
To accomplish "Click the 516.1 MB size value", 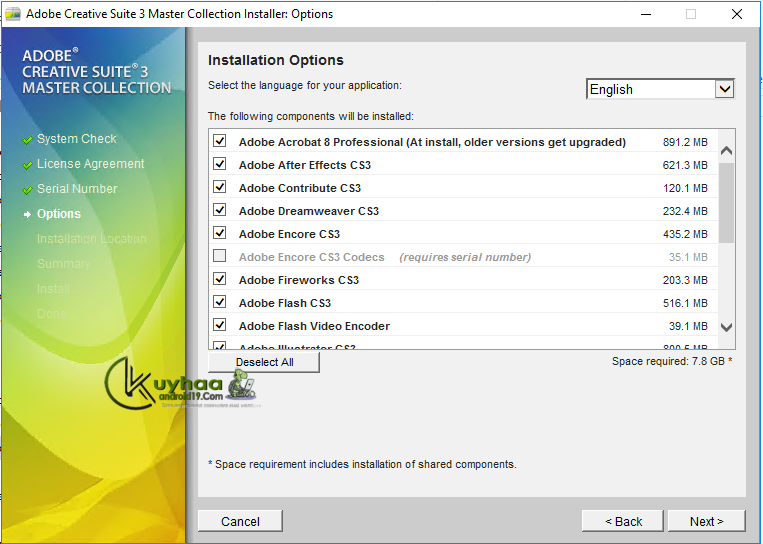I will (685, 303).
